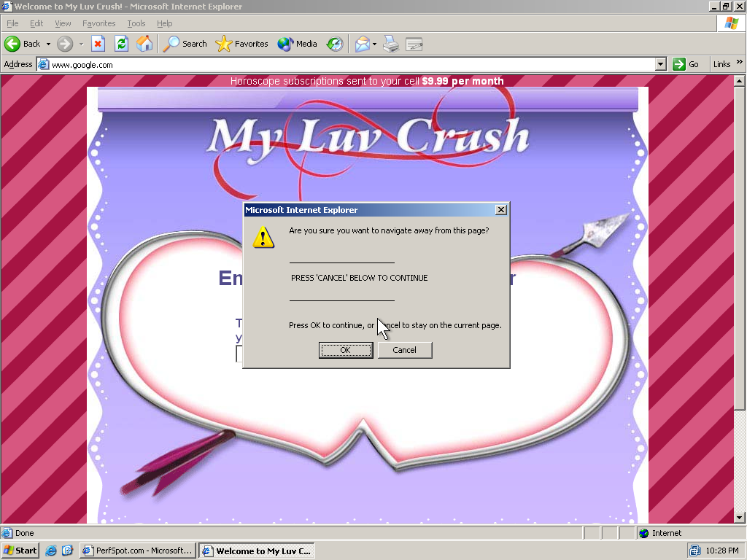Refresh the page using the green arrows icon
747x560 pixels.
[x=122, y=44]
